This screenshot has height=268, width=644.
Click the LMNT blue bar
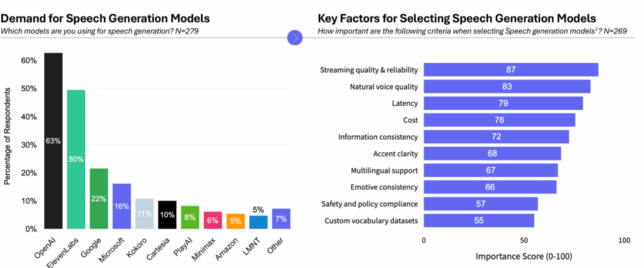[258, 223]
